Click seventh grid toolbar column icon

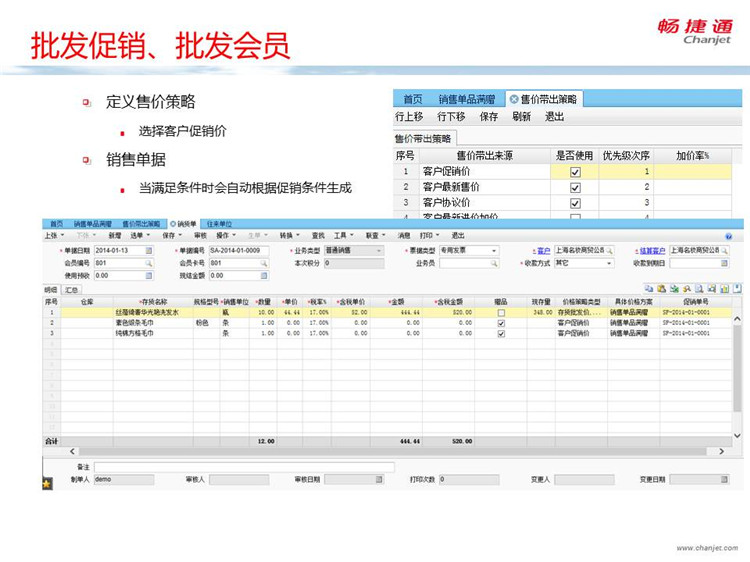coord(724,288)
